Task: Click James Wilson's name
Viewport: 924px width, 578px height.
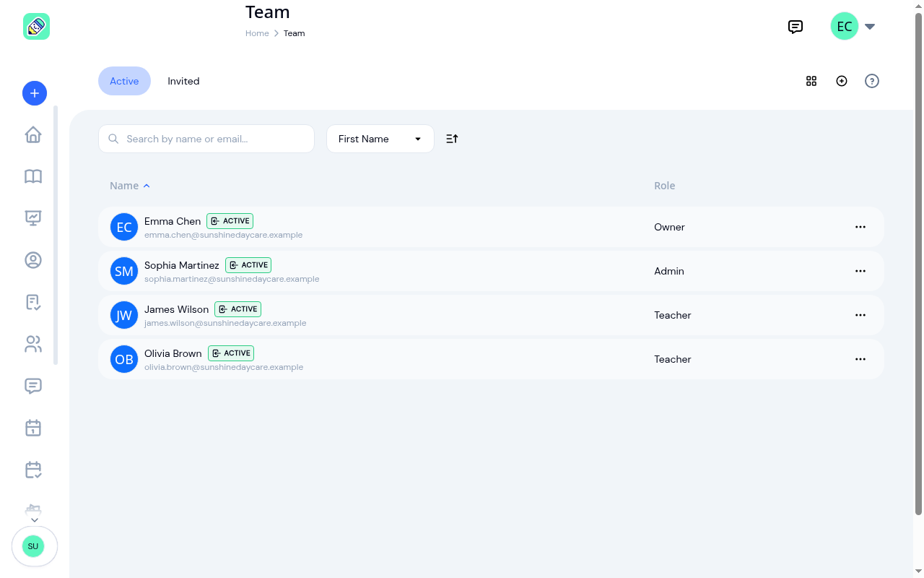Action: click(177, 309)
